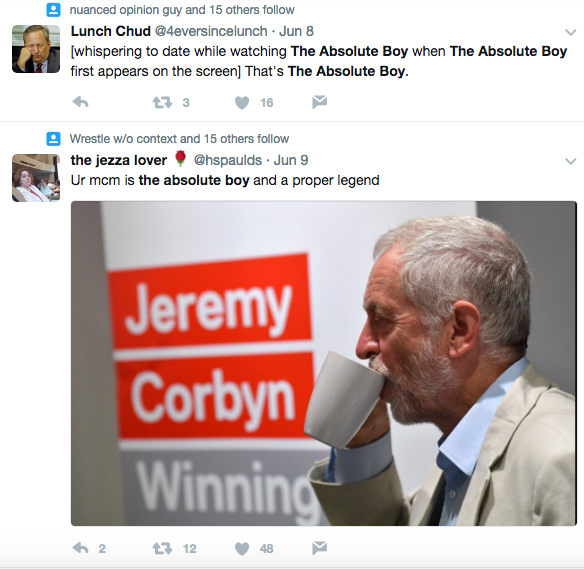Open the Jun 9 tweet timestamp
The width and height of the screenshot is (584, 569).
point(291,160)
